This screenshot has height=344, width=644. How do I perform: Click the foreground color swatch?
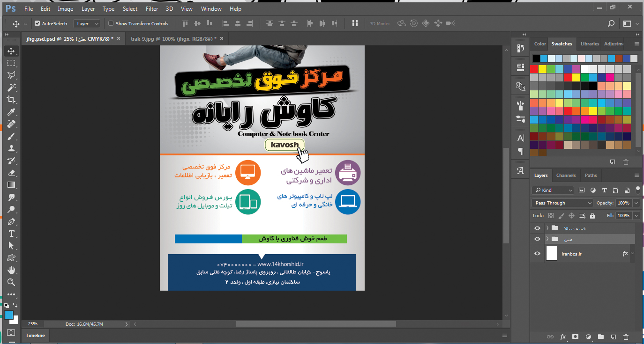coord(9,315)
